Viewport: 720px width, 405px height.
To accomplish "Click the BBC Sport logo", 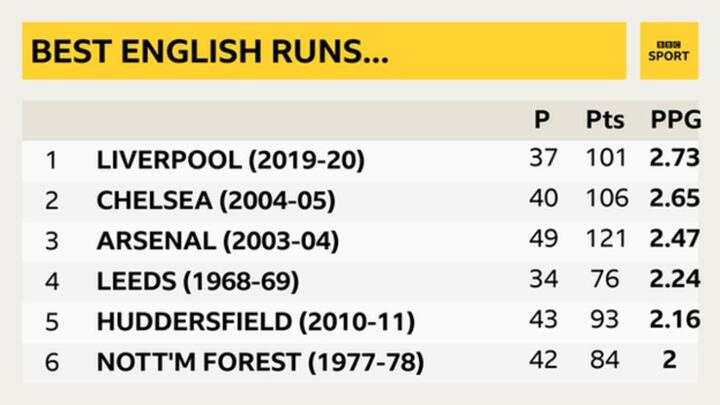I will pyautogui.click(x=669, y=51).
